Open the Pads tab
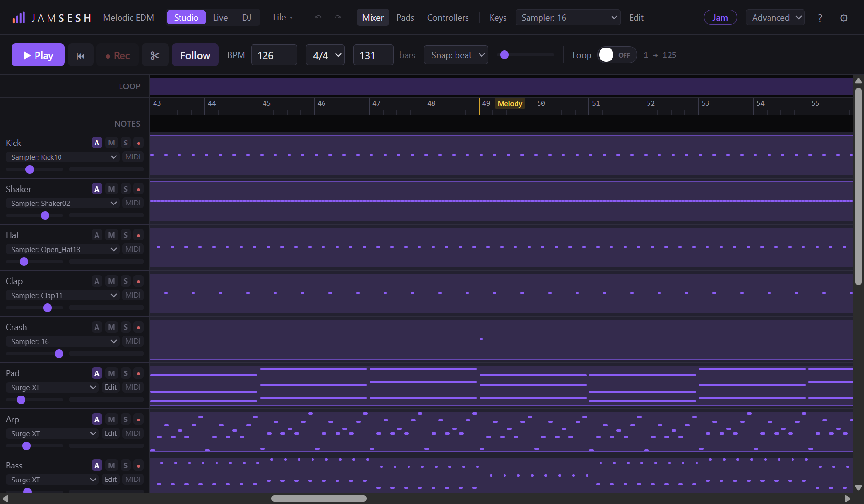Viewport: 864px width, 504px height. pyautogui.click(x=405, y=18)
